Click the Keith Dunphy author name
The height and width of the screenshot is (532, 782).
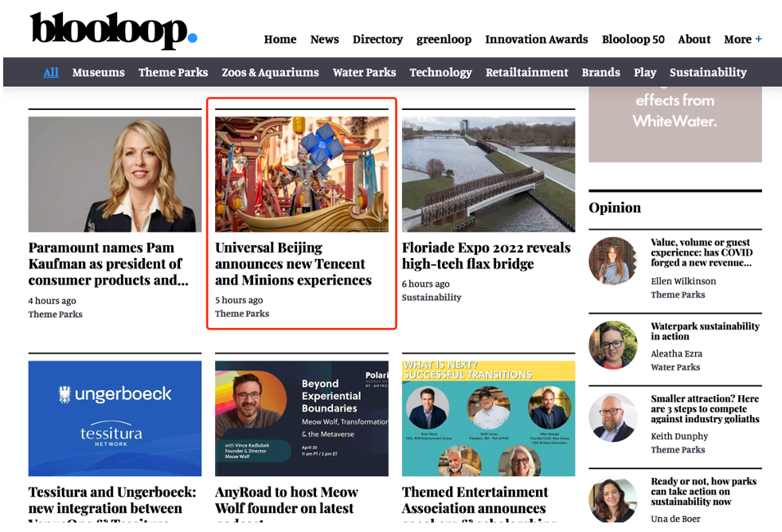tap(679, 436)
